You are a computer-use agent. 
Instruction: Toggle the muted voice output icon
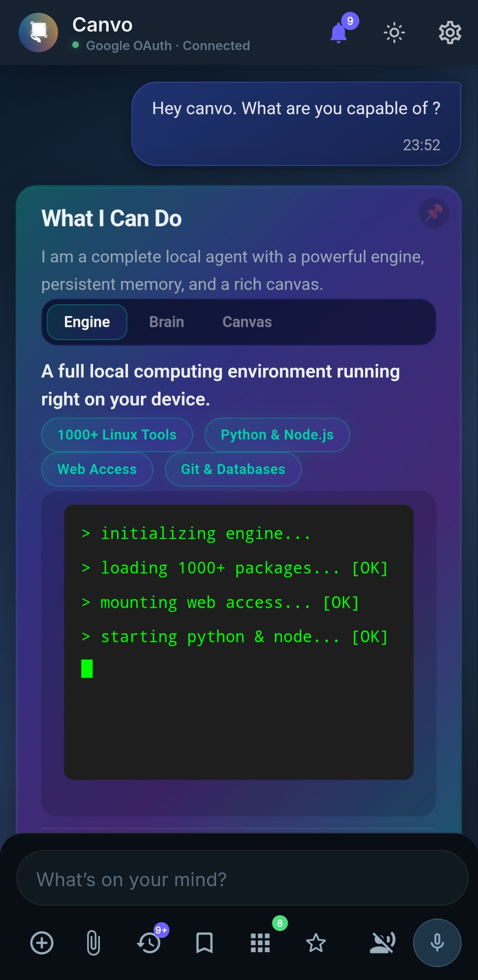tap(382, 943)
